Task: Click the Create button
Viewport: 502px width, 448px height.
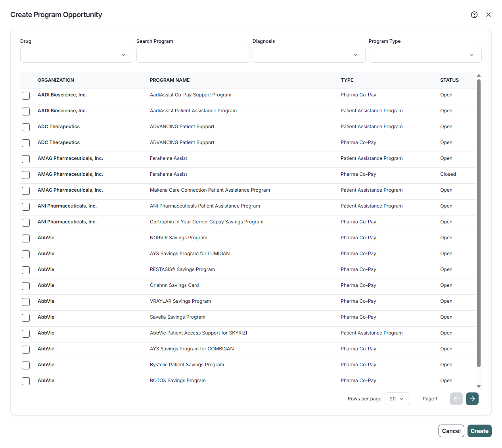Action: tap(479, 431)
